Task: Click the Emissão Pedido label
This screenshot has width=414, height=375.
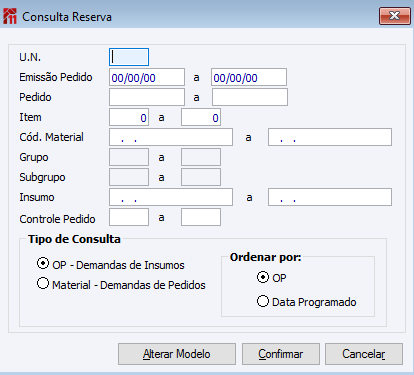Action: [56, 77]
